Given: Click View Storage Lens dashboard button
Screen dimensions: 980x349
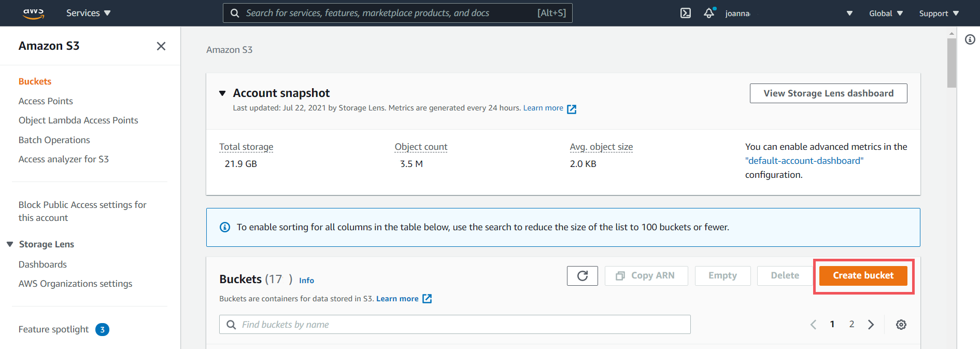Looking at the screenshot, I should [828, 93].
